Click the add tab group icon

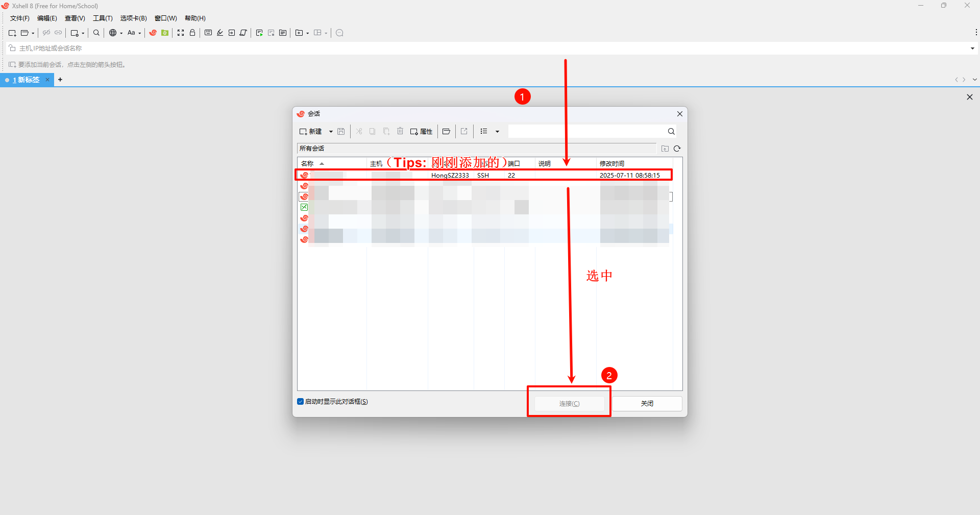point(299,33)
